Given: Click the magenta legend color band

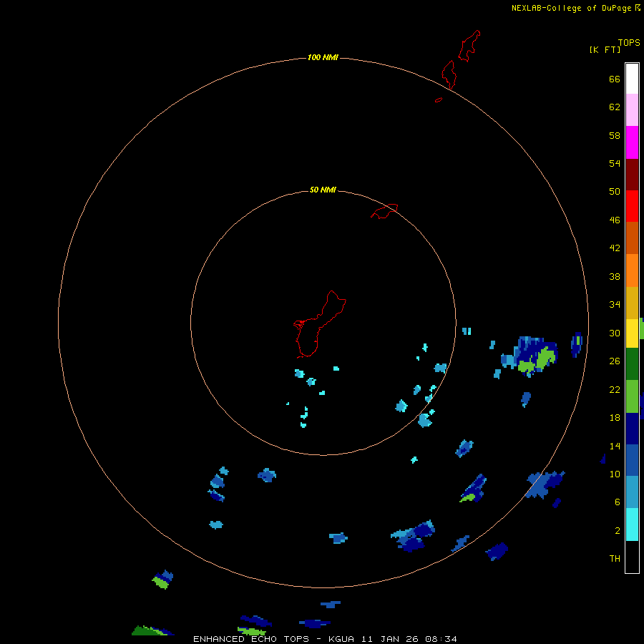Looking at the screenshot, I should coord(632,142).
